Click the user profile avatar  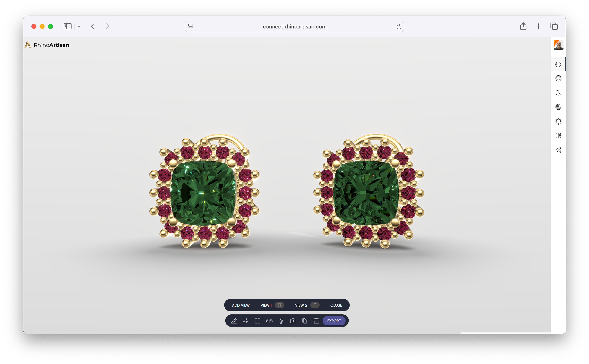[x=558, y=45]
